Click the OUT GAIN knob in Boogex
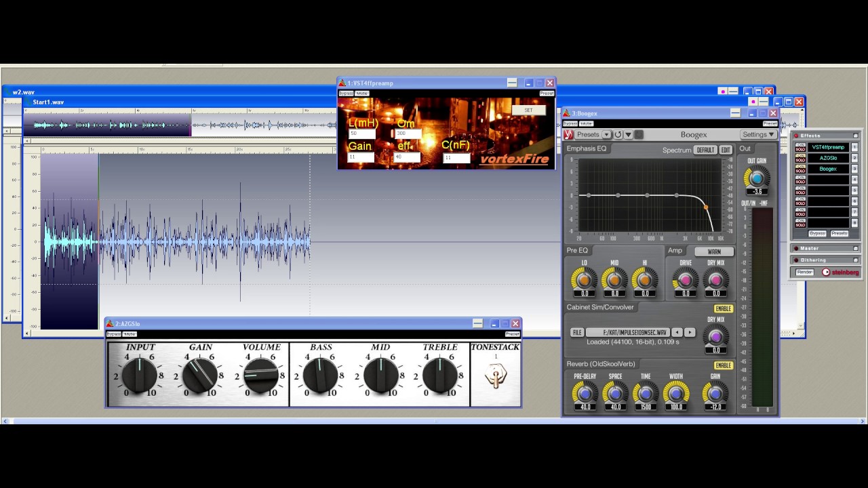This screenshot has width=868, height=488. tap(757, 178)
